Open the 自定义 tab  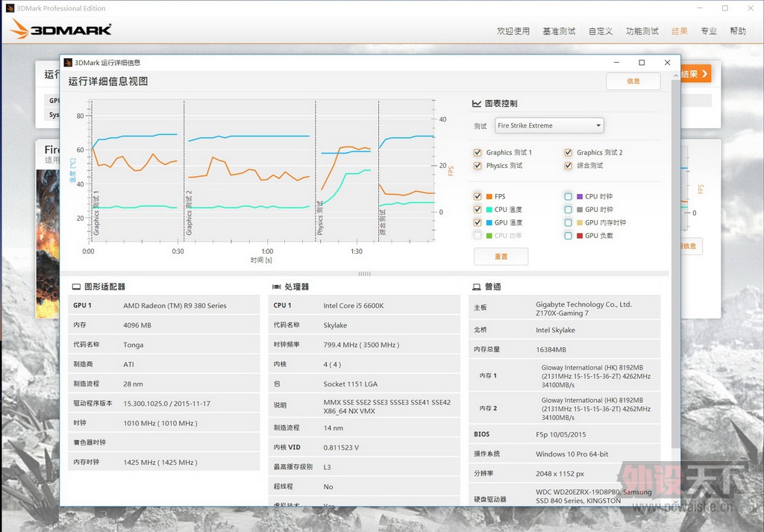coord(601,31)
